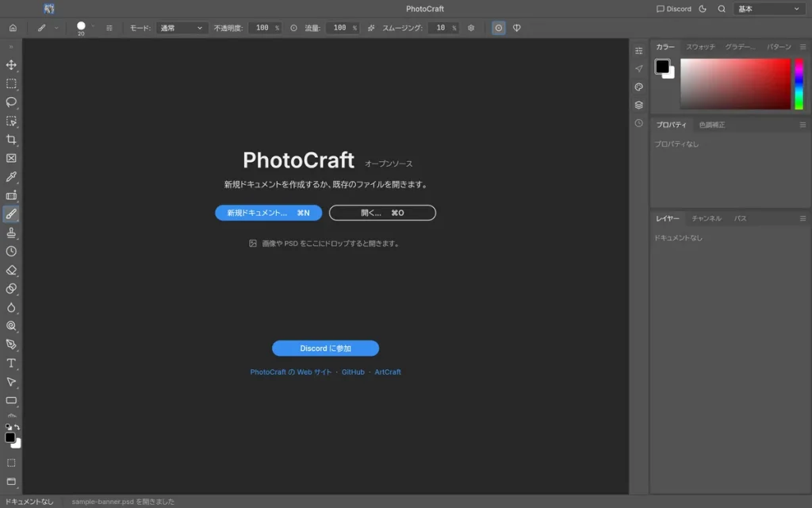Open the color panel hamburger menu
Image resolution: width=812 pixels, height=508 pixels.
(x=802, y=47)
